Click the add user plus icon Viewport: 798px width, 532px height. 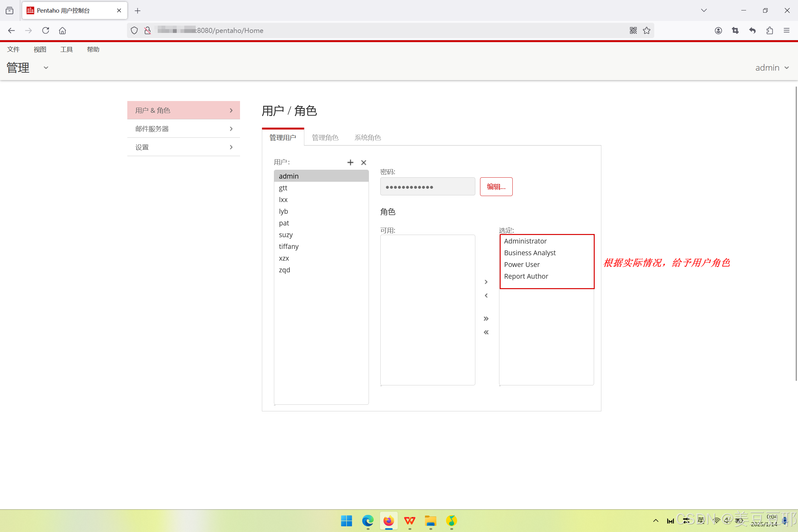[x=350, y=162]
